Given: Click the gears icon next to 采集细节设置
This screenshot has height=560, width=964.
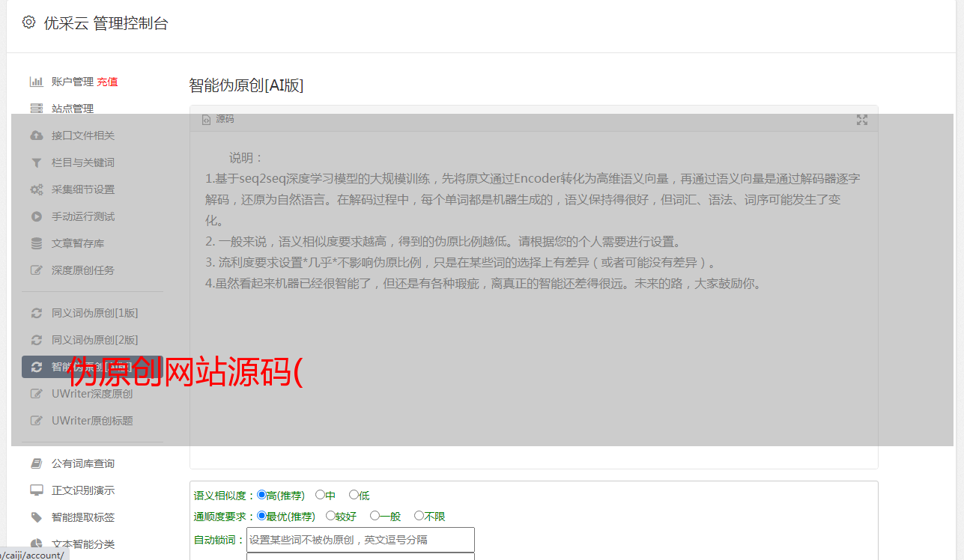Looking at the screenshot, I should 36,189.
